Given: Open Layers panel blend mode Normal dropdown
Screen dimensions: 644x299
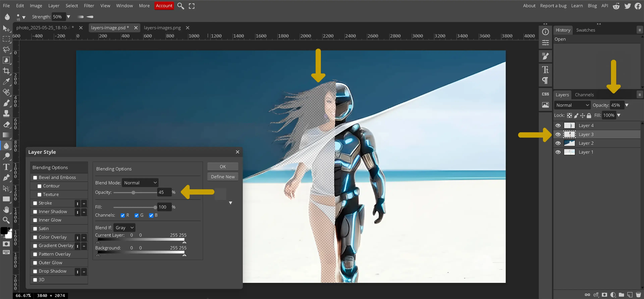Looking at the screenshot, I should 572,105.
